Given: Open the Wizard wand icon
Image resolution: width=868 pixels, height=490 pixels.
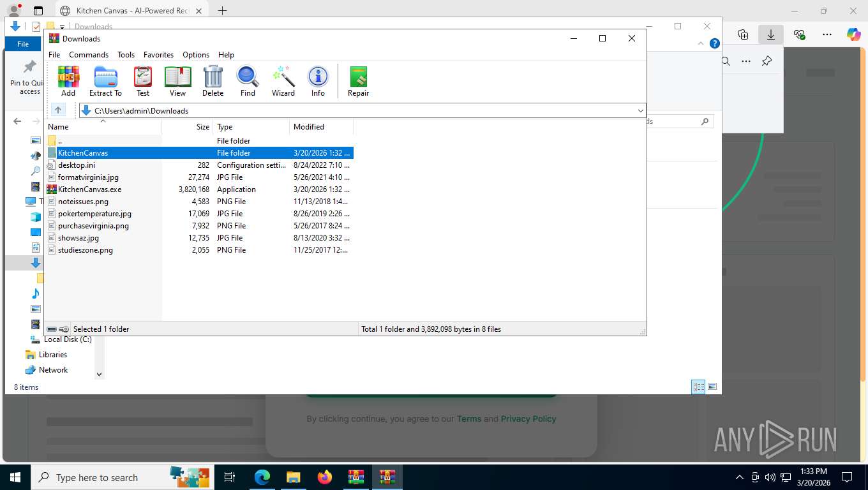Looking at the screenshot, I should pyautogui.click(x=283, y=81).
